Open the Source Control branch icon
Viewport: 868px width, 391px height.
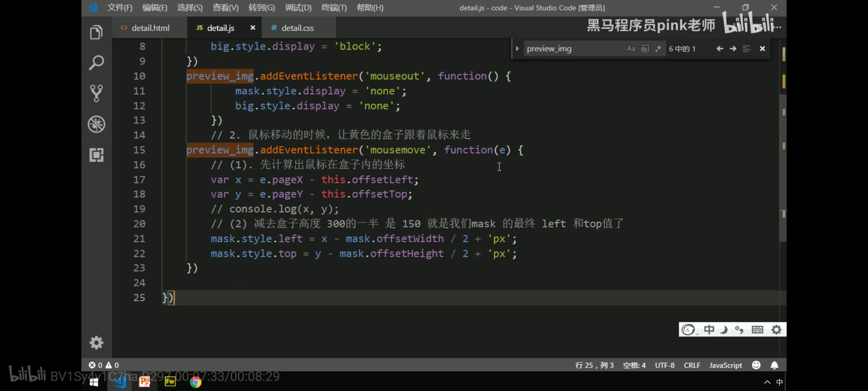point(96,93)
